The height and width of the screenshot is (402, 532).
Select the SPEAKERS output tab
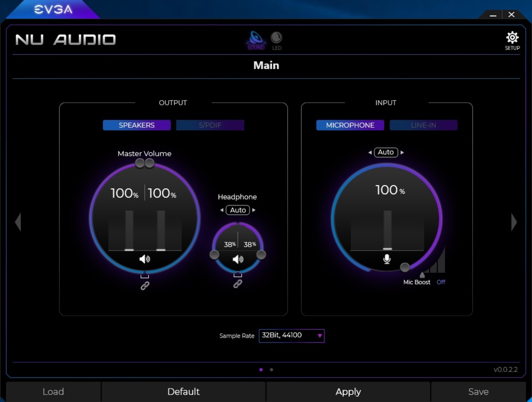(137, 125)
